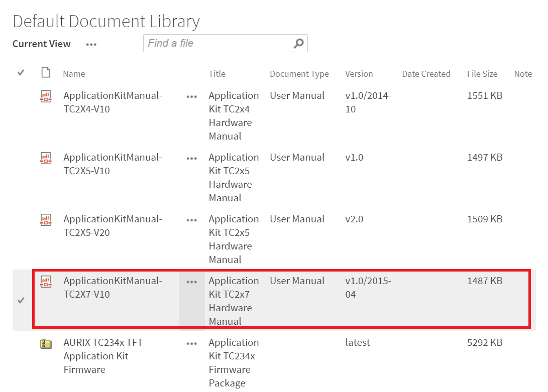
Task: Click the search magnifier icon
Action: pyautogui.click(x=298, y=43)
